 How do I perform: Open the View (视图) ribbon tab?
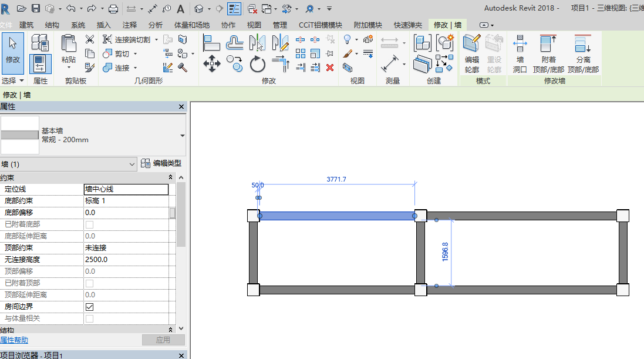(x=254, y=25)
